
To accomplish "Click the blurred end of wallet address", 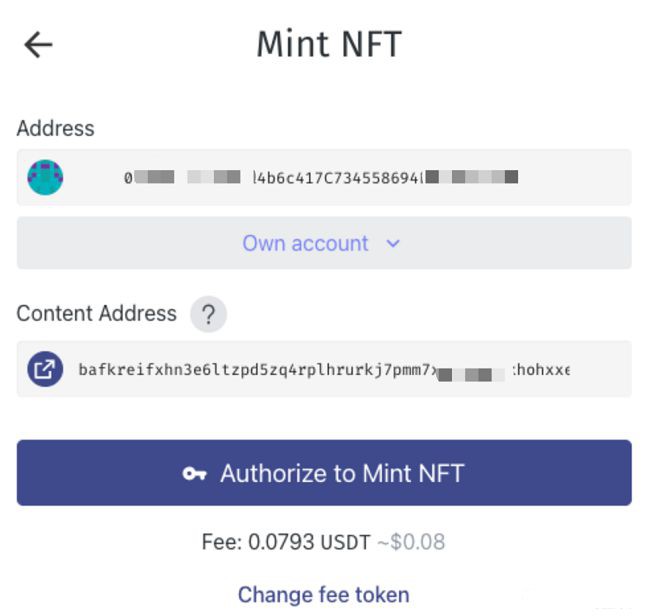I will point(472,178).
